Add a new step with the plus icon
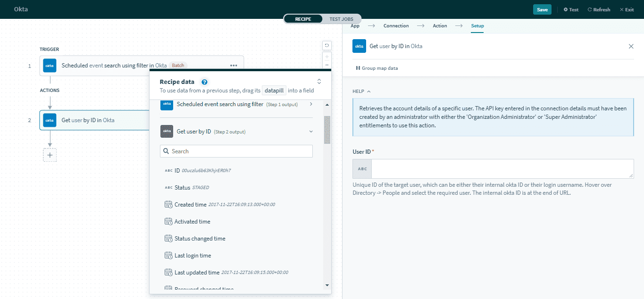 point(50,155)
